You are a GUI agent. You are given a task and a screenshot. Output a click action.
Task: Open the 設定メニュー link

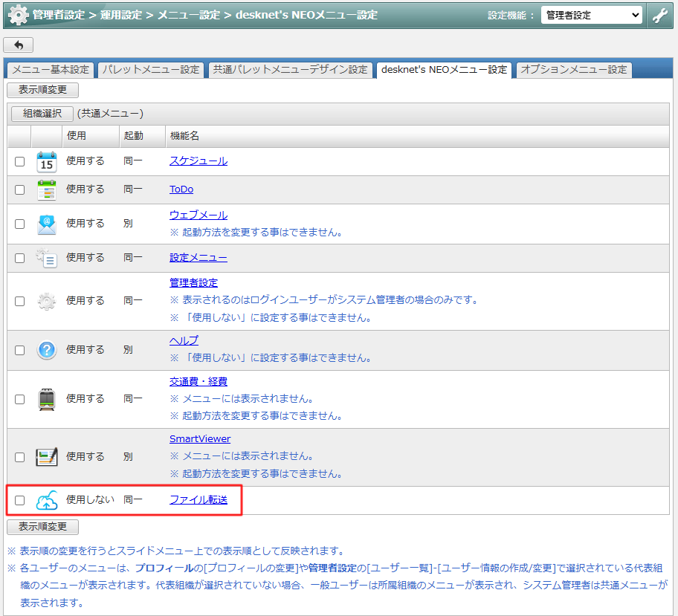198,258
